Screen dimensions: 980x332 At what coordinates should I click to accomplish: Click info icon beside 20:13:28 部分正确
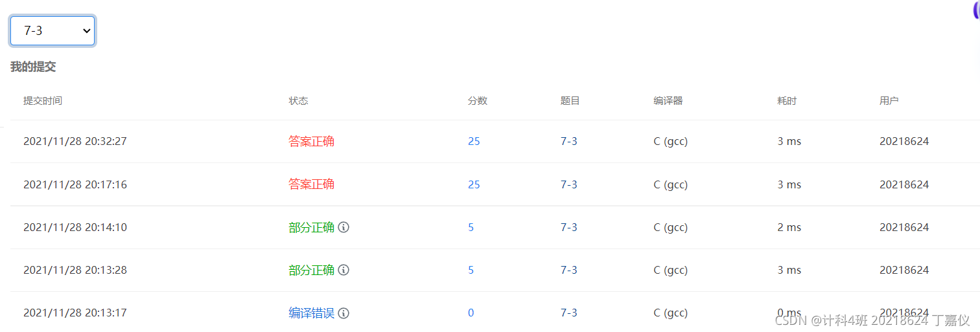344,270
